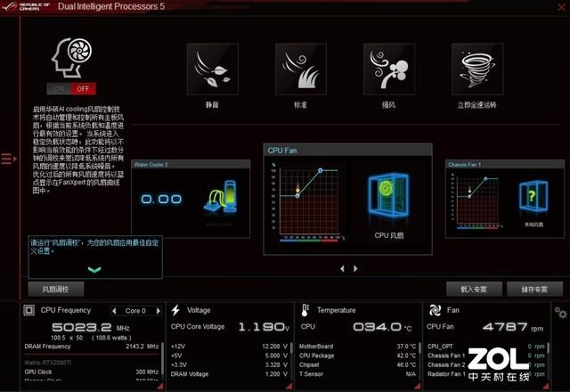
Task: Click the +3.3V voltage row
Action: coord(229,364)
